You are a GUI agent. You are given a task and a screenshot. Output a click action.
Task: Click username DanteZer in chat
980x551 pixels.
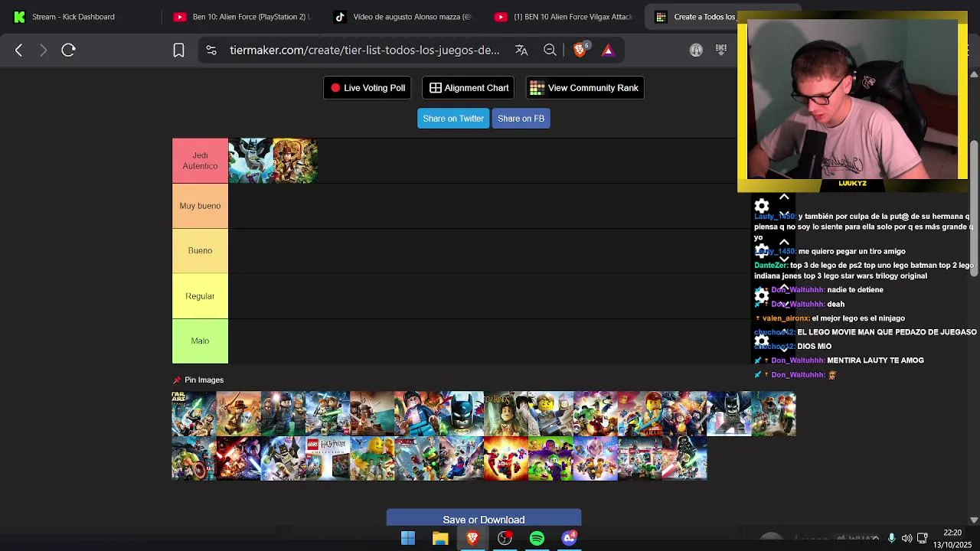(x=771, y=266)
